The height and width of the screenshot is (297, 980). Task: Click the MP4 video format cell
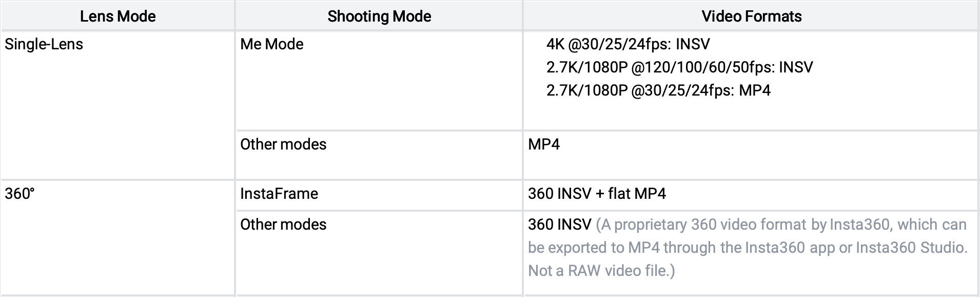[751, 155]
